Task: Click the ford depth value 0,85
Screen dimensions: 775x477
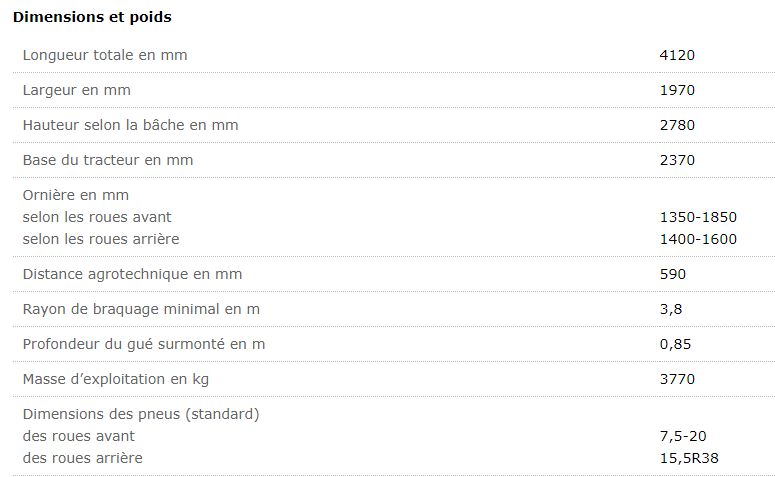Action: point(675,344)
